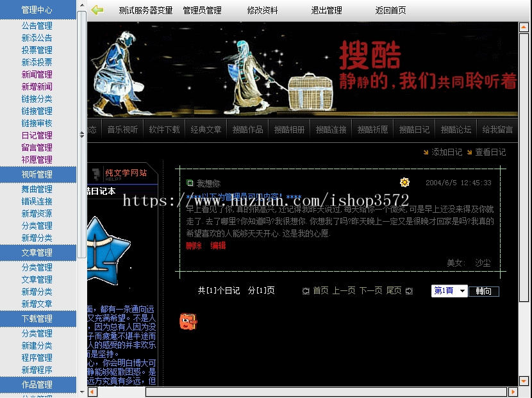
Task: Click the yellow back arrow icon
Action: 97,10
